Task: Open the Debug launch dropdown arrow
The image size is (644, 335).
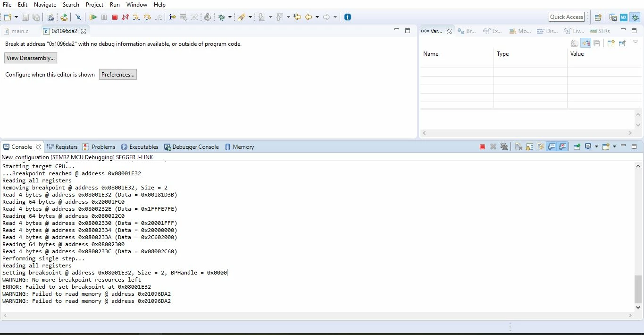Action: [x=230, y=17]
